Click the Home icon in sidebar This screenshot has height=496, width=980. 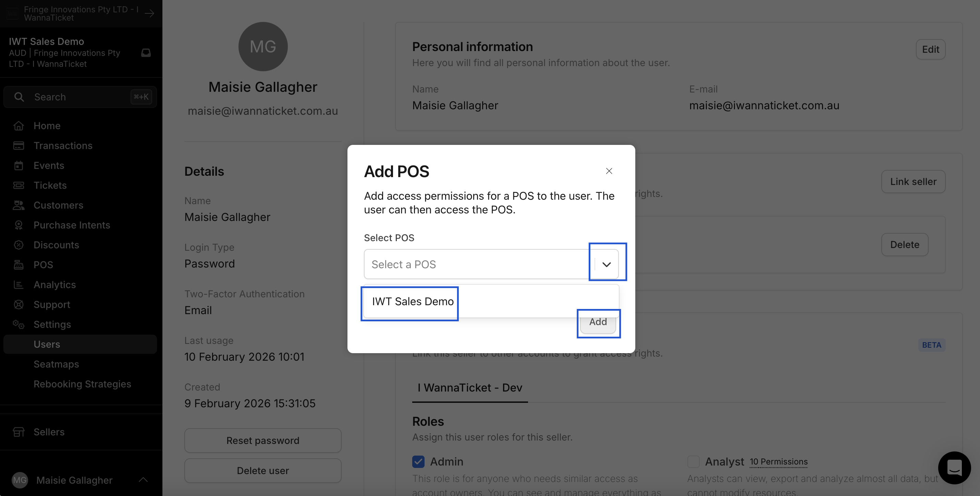click(18, 126)
